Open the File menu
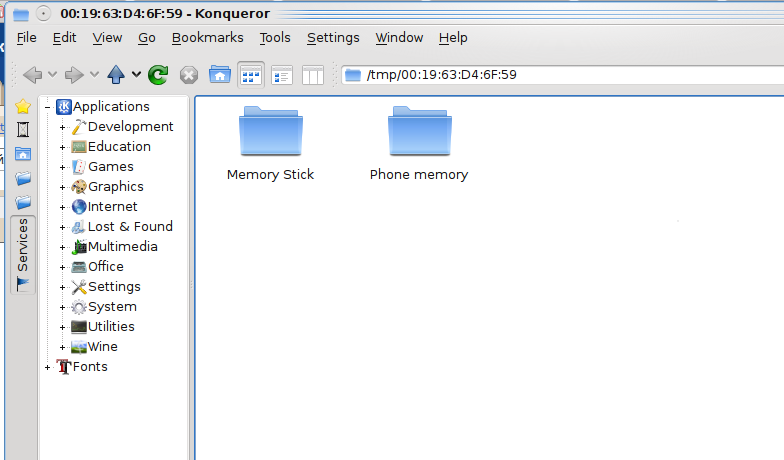Screen dimensions: 784x460 click(x=26, y=38)
